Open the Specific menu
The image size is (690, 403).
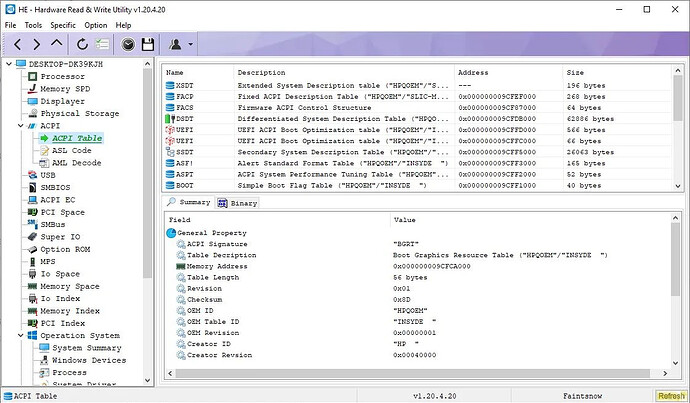click(63, 25)
